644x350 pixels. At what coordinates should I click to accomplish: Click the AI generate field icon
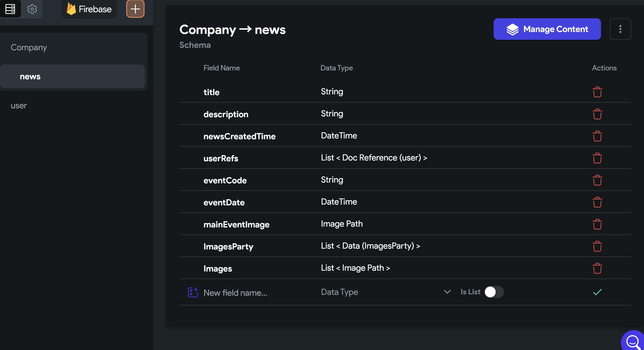pos(193,292)
